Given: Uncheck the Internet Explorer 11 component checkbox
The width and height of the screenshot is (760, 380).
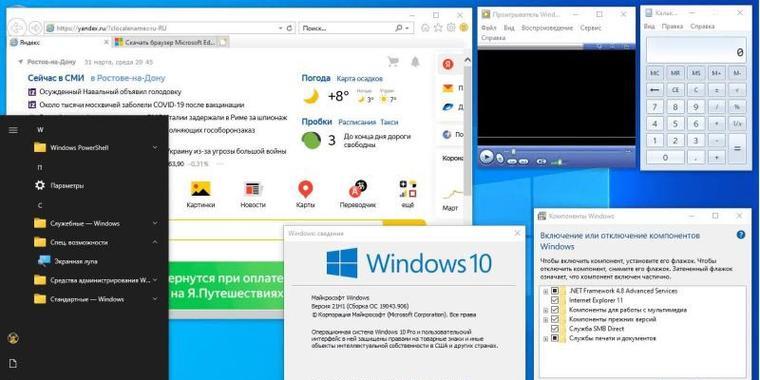Looking at the screenshot, I should [x=555, y=300].
